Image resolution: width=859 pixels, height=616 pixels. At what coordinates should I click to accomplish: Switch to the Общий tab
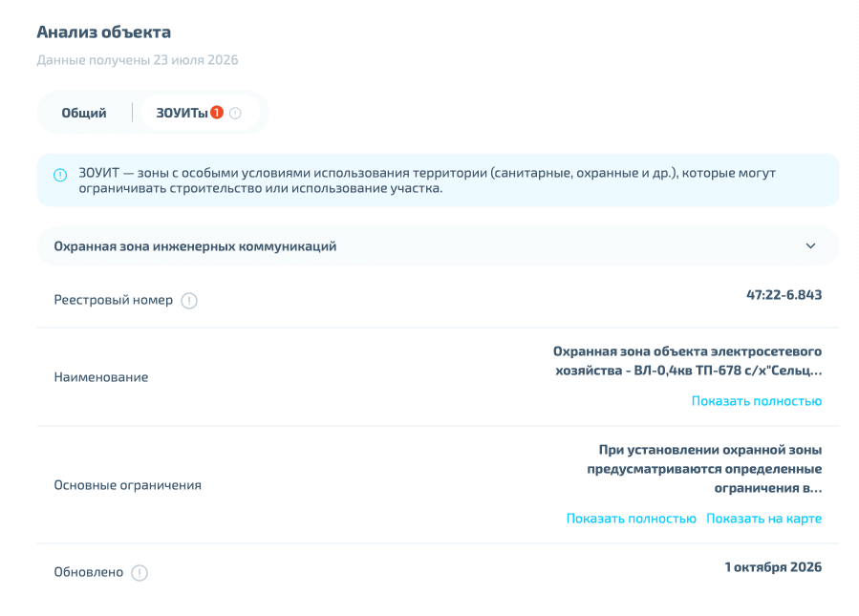click(x=84, y=113)
